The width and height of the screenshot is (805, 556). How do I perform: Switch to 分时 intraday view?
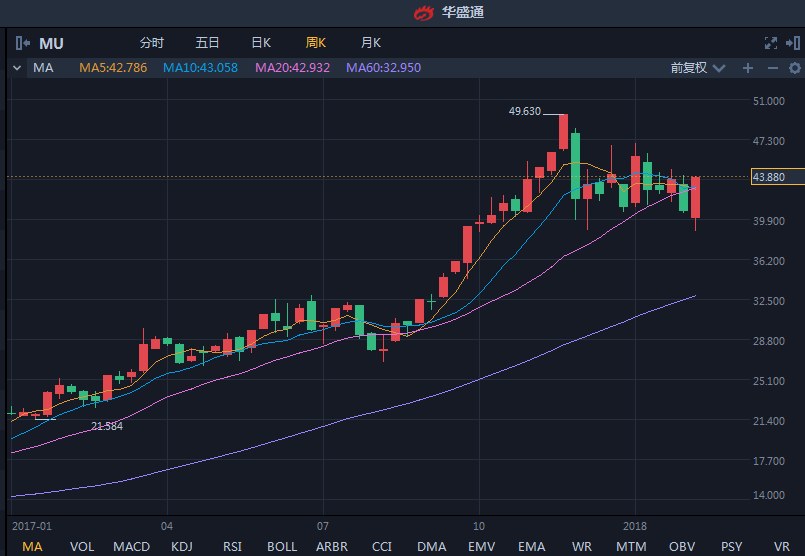point(152,43)
